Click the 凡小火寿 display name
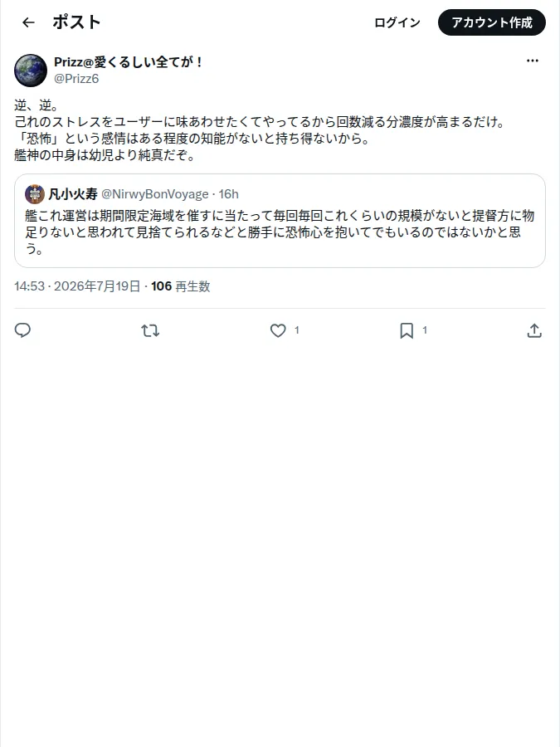The image size is (560, 747). [x=73, y=194]
